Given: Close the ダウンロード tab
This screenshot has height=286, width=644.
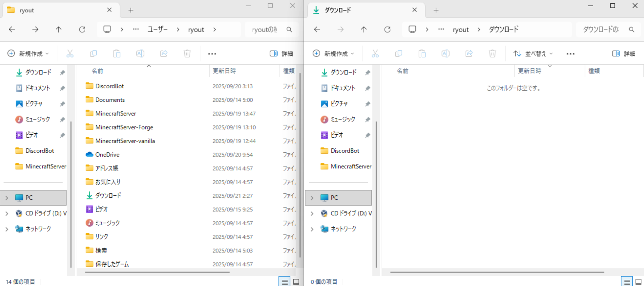Looking at the screenshot, I should coord(414,10).
